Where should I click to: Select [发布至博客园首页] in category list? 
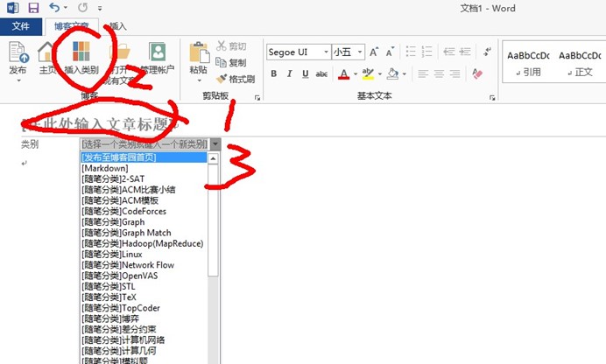tap(144, 157)
